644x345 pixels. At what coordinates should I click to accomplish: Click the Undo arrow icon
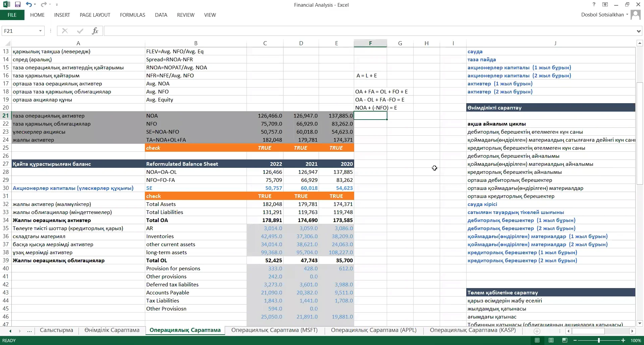tap(29, 5)
